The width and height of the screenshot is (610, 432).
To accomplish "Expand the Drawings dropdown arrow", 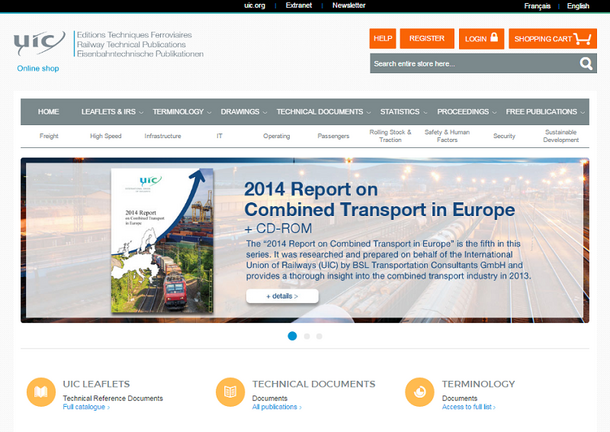I will click(x=265, y=112).
